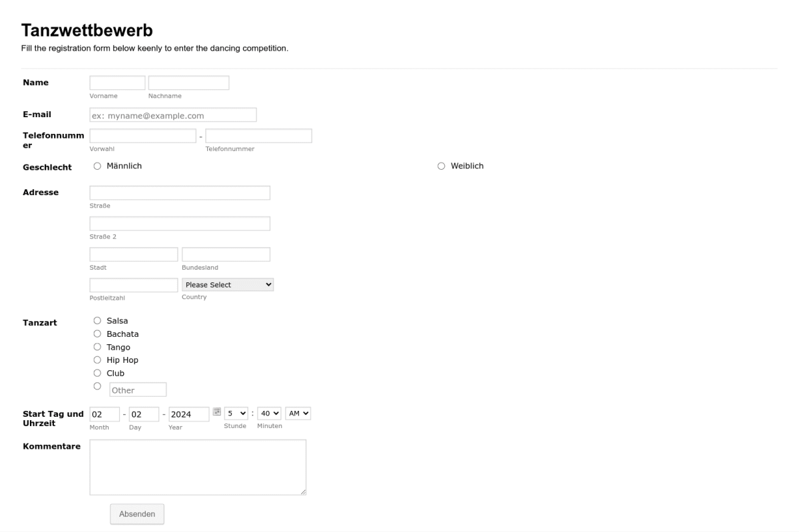Click the E-mail input field
799x532 pixels.
click(x=173, y=115)
